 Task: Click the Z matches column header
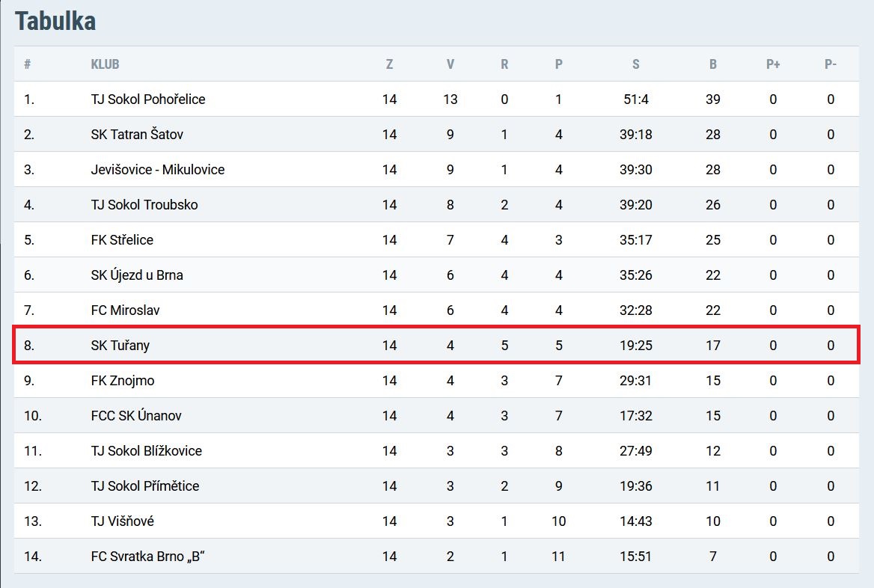[x=390, y=64]
